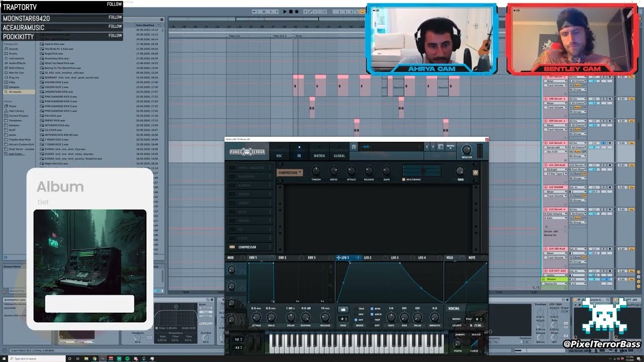Enable TRIG mode for the LFO
This screenshot has height=362, width=644.
pos(356,309)
